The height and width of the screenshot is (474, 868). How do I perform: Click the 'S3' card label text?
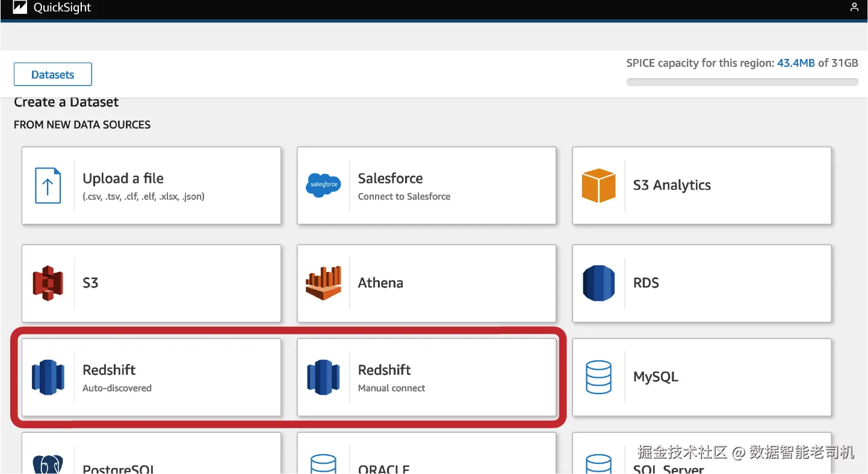90,283
